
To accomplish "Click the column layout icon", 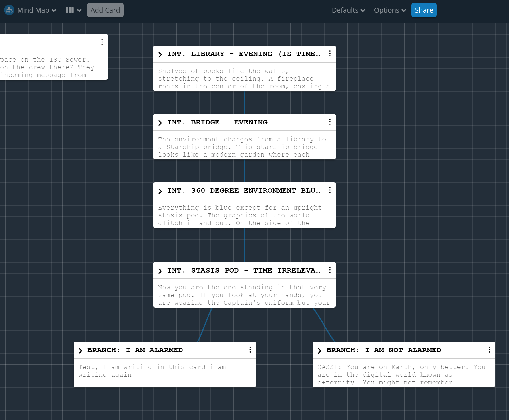I will [69, 10].
